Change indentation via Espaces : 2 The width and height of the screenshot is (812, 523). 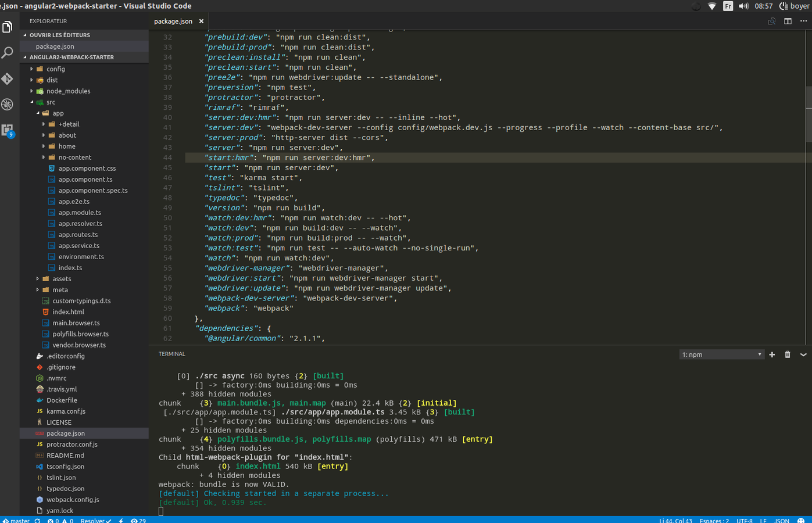pos(714,520)
